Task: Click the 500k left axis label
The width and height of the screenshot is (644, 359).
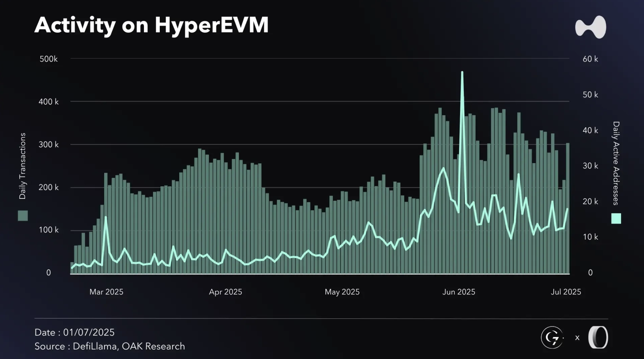Action: (49, 59)
